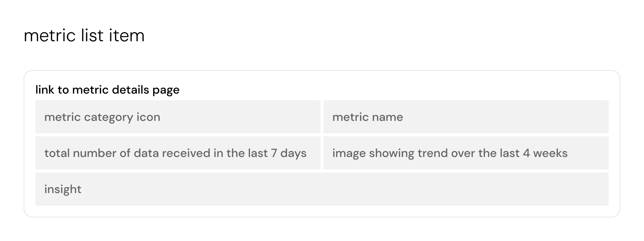
Task: Click the 'metric list item' heading
Action: [x=84, y=36]
